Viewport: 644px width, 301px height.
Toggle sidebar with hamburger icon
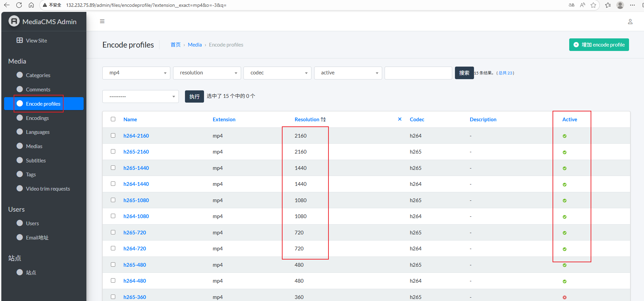(102, 21)
